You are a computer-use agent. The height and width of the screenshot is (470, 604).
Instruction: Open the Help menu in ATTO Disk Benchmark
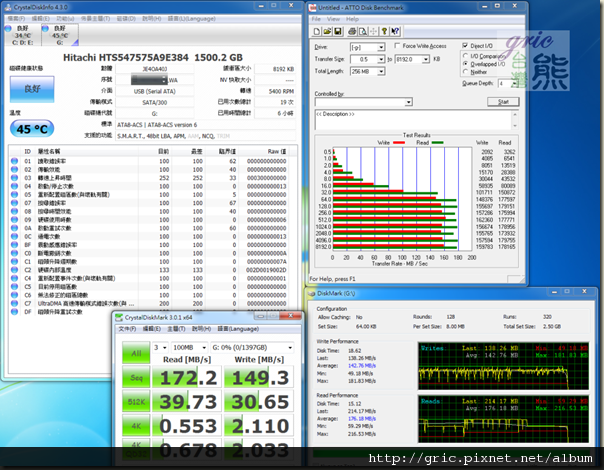pos(352,19)
